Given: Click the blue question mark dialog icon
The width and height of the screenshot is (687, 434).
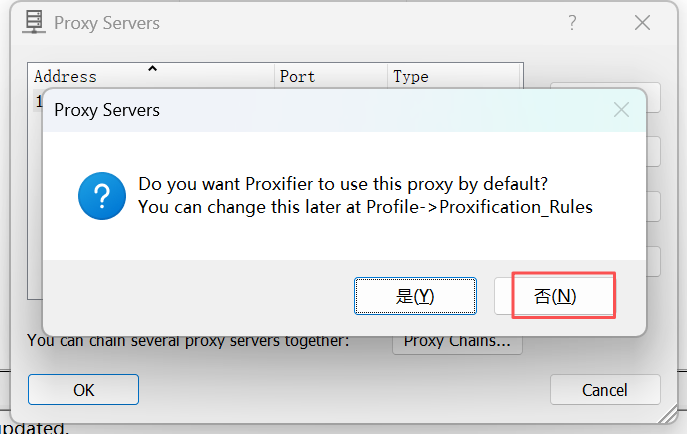Looking at the screenshot, I should (102, 196).
